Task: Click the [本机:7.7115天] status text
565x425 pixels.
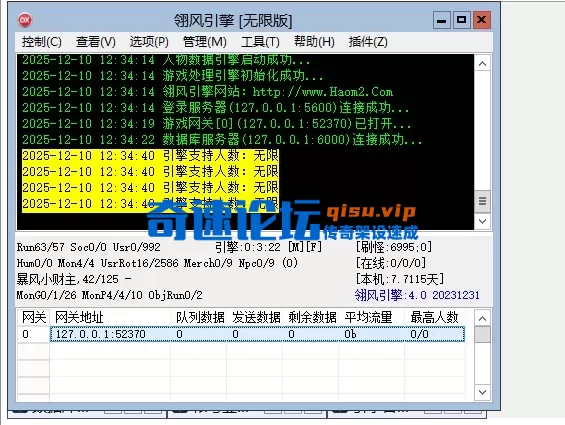Action: (400, 279)
